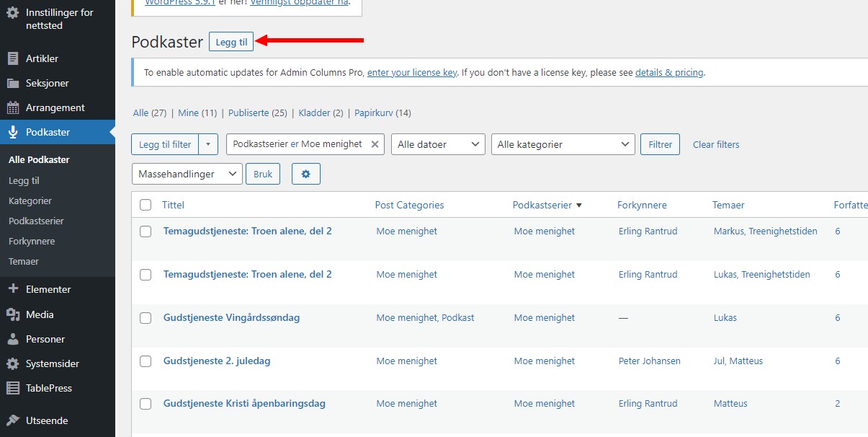The width and height of the screenshot is (868, 437).
Task: Open the Alle datoer dropdown
Action: 439,144
